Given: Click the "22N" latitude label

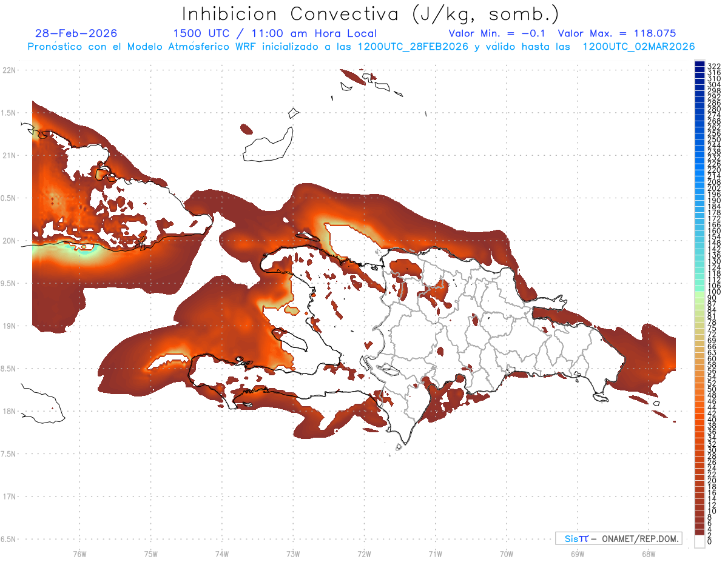Looking at the screenshot, I should pos(9,70).
